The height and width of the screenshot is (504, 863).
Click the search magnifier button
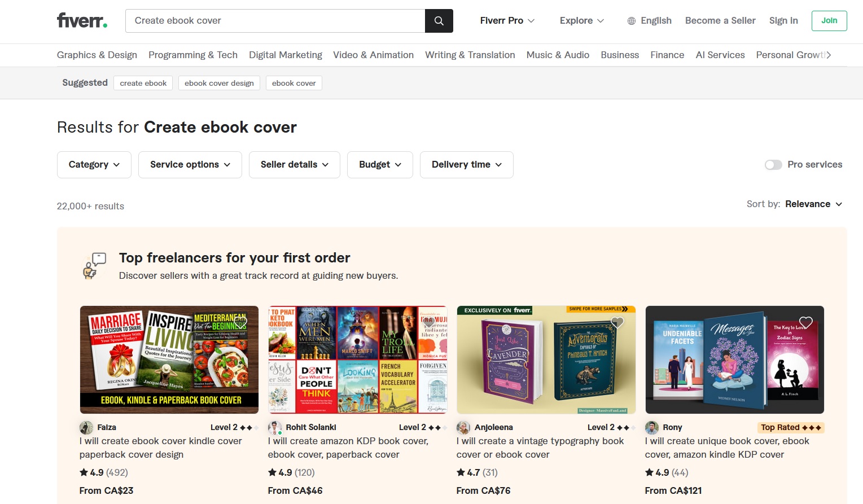point(439,21)
